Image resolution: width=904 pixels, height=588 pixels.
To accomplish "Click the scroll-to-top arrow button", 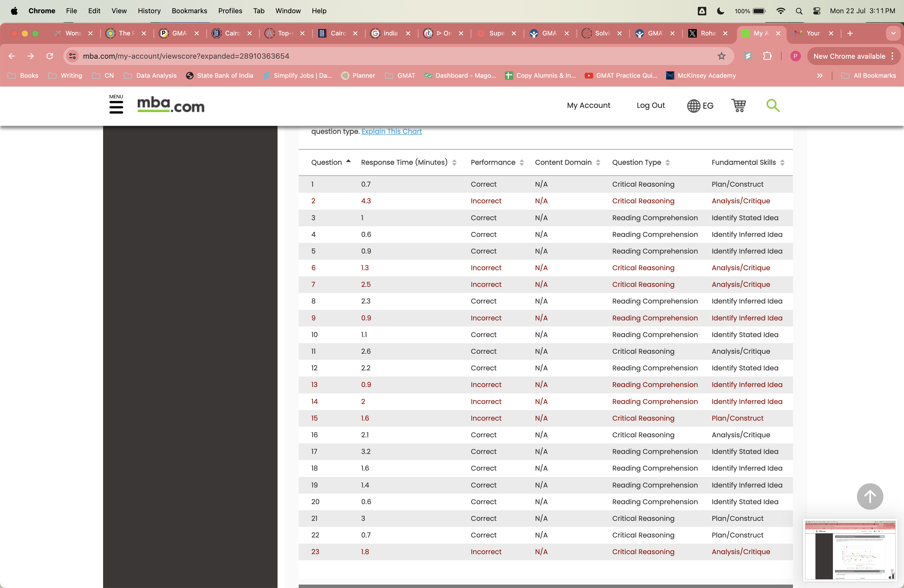I will coord(870,497).
